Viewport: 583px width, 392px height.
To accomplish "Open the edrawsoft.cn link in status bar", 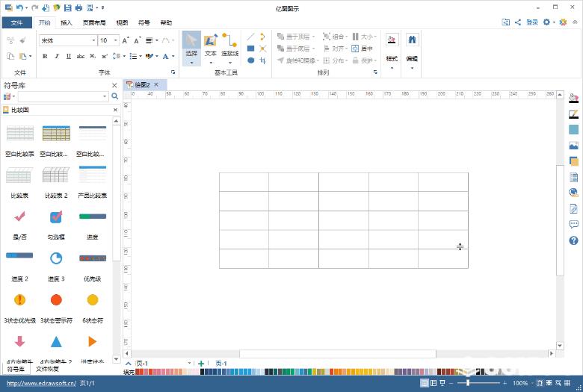I will pos(41,383).
